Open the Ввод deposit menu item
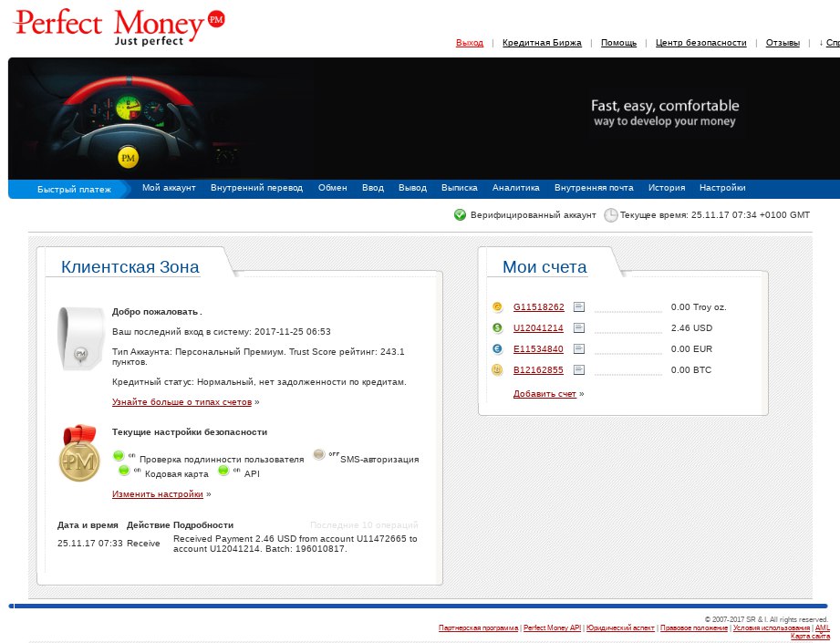 tap(373, 188)
